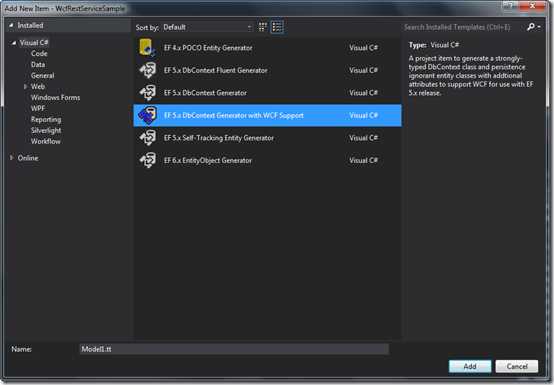Collapse the Visual C# node
Image resolution: width=554 pixels, height=385 pixels.
tap(14, 43)
